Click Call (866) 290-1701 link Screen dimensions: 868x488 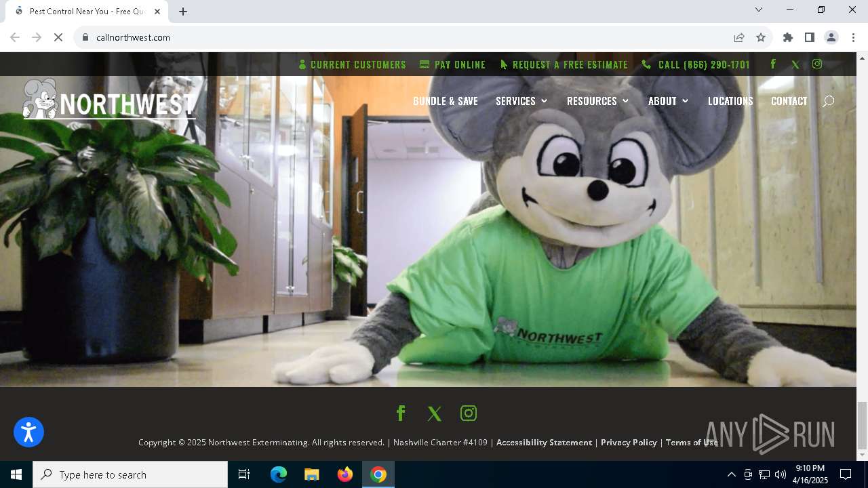coord(696,64)
